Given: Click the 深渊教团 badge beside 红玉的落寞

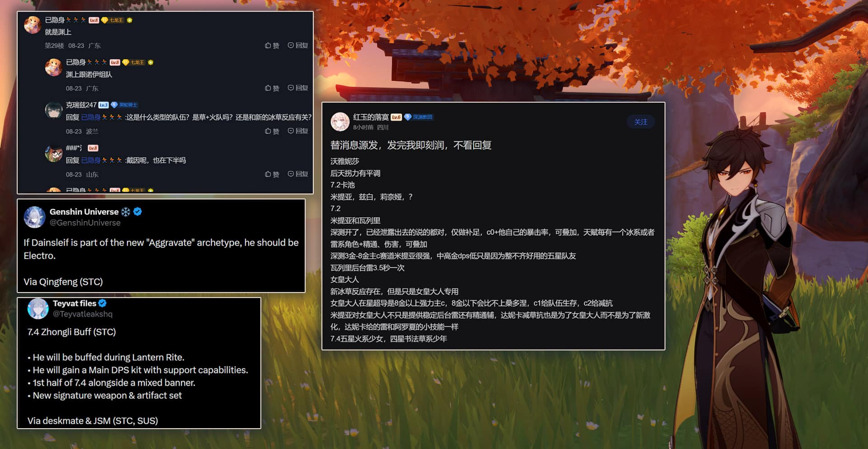Looking at the screenshot, I should pyautogui.click(x=419, y=117).
